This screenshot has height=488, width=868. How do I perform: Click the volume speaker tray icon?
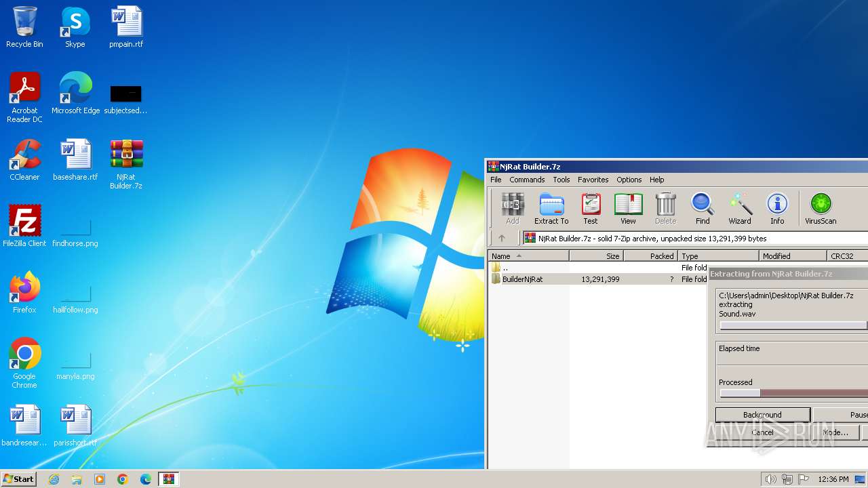click(770, 479)
